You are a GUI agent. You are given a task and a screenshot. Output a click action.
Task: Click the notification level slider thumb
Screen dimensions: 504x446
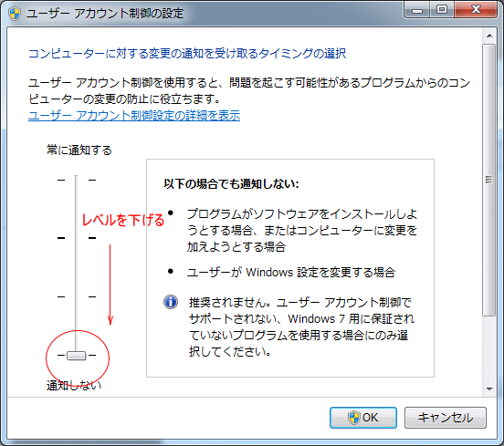click(76, 356)
